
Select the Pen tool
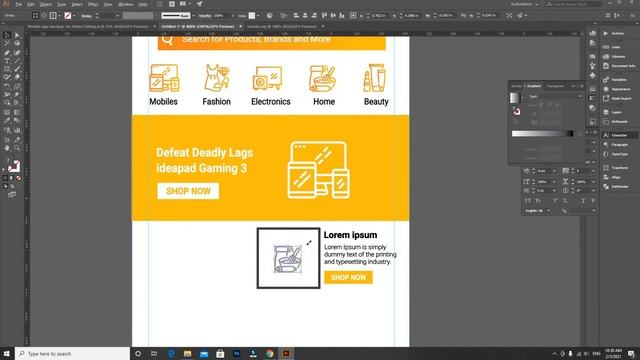click(7, 53)
